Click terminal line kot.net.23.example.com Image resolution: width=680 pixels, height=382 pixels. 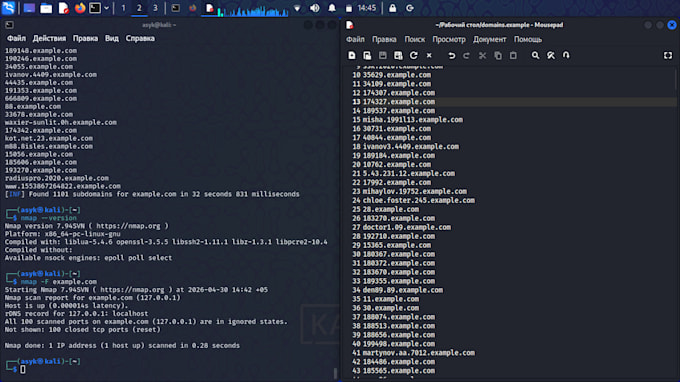[x=49, y=138]
